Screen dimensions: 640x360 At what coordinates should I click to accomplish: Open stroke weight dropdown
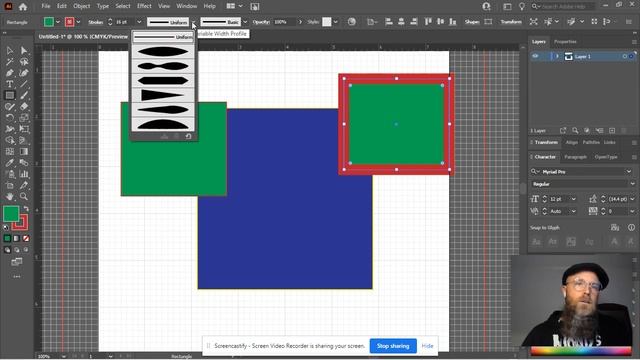point(139,22)
